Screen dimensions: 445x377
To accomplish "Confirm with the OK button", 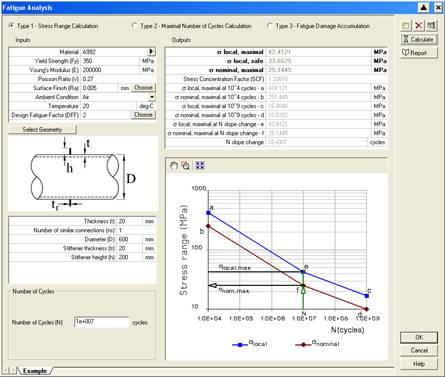I will click(419, 337).
